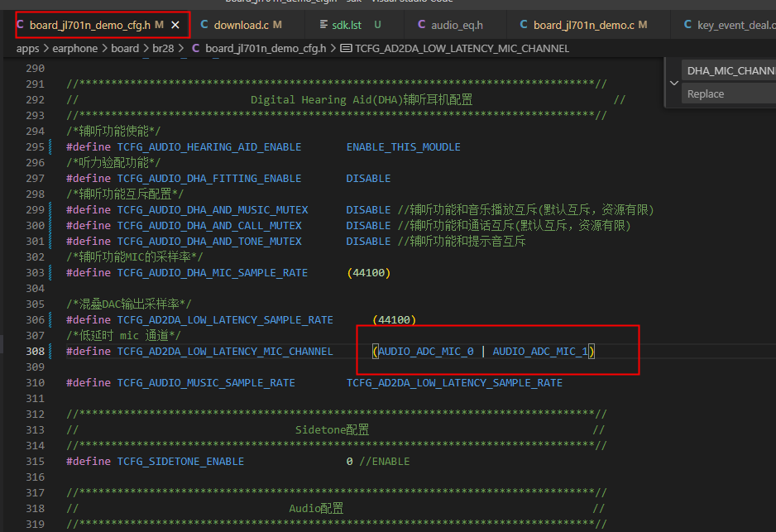Click the Audio配置 comment heading
776x532 pixels.
316,509
